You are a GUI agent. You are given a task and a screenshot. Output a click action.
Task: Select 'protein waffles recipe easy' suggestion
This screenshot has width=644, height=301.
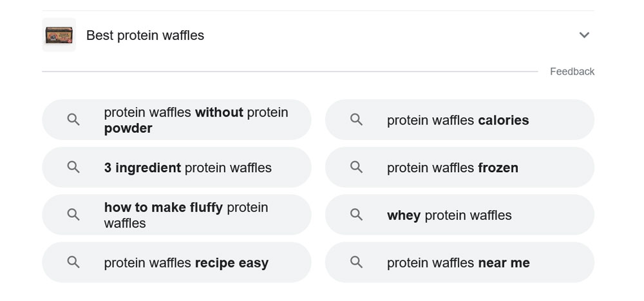click(176, 262)
